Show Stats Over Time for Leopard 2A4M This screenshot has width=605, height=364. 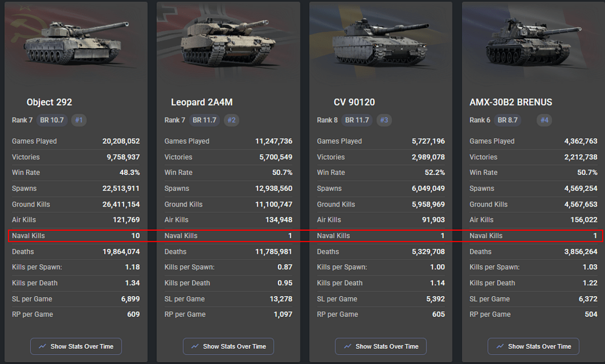[x=228, y=346]
